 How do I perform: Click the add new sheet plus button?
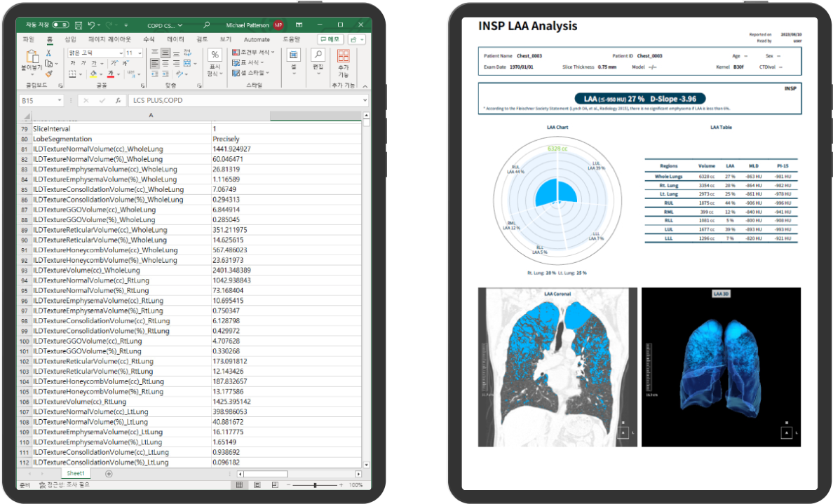tap(109, 474)
